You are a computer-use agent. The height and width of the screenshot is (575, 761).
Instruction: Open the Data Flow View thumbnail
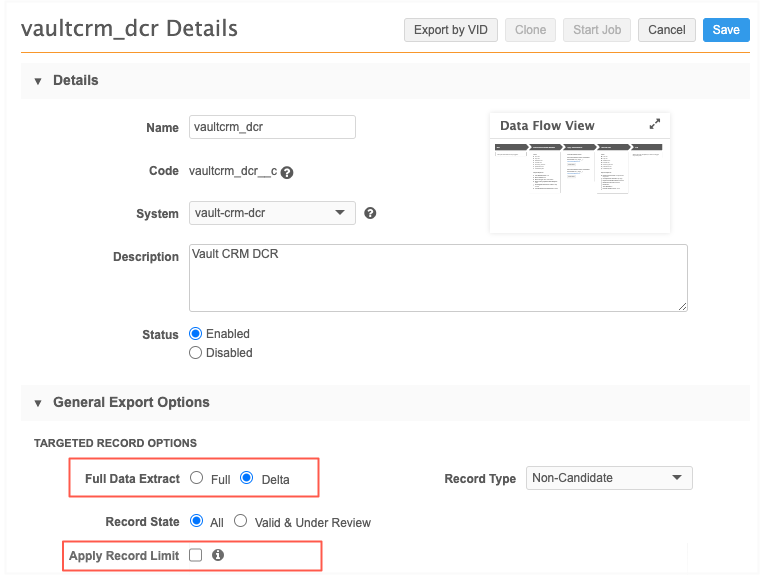[x=579, y=168]
